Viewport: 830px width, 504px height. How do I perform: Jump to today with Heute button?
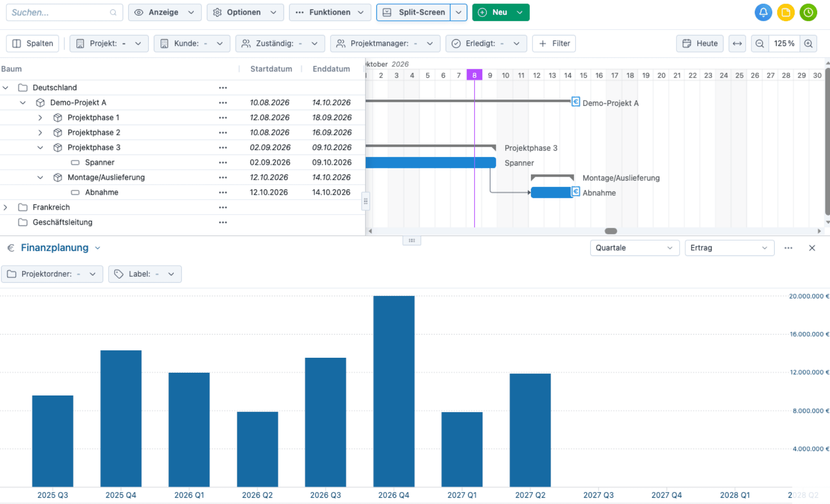pyautogui.click(x=699, y=43)
